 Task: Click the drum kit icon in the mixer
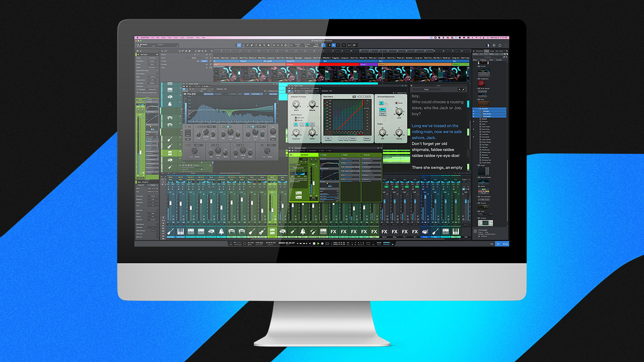425,232
